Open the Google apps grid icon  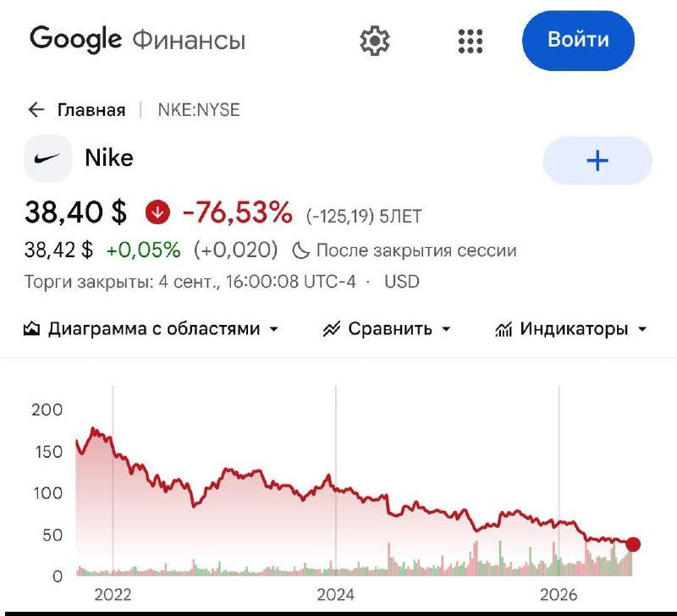pos(471,41)
